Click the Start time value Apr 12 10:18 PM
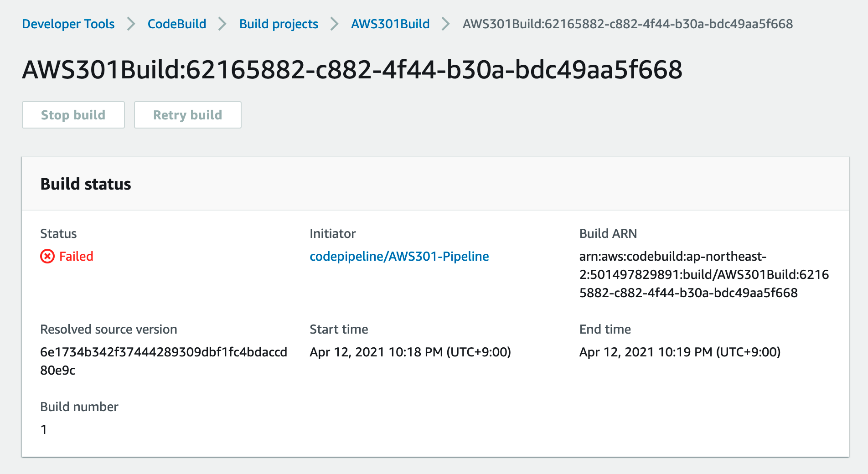 coord(410,352)
